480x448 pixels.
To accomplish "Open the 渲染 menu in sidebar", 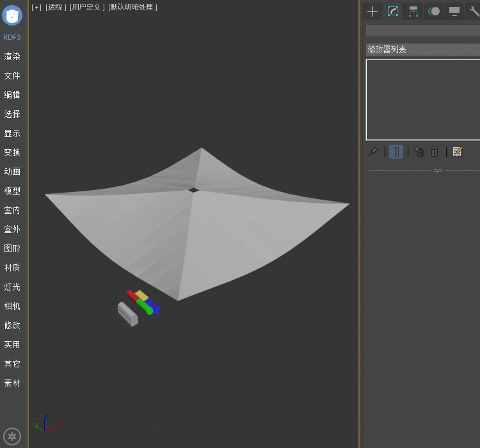I will (x=12, y=56).
